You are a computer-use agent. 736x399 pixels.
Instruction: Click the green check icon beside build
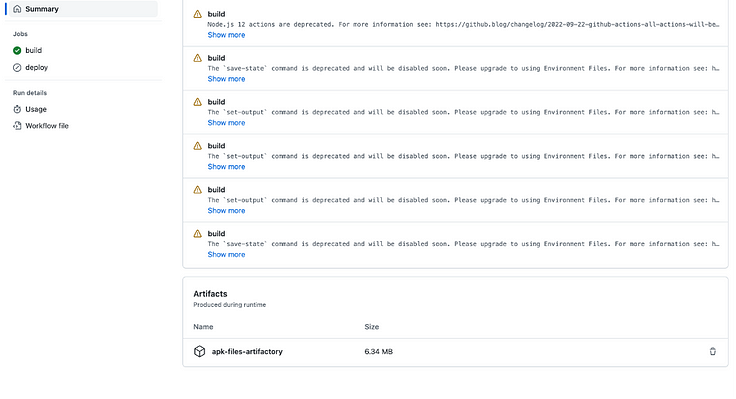[x=17, y=50]
